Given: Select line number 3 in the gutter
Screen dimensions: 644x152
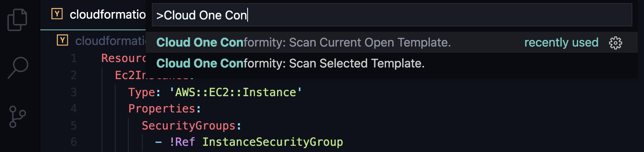Looking at the screenshot, I should pos(74,92).
